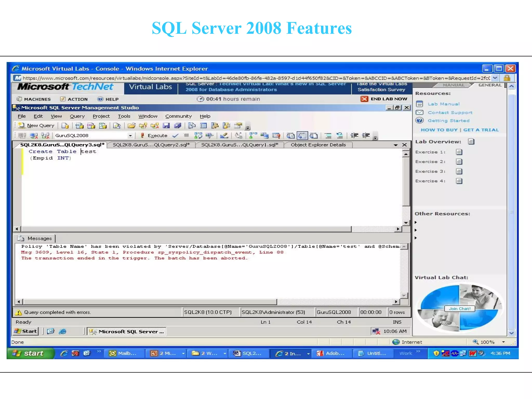Open the GuruSQL2008 database dropdown
The width and height of the screenshot is (532, 399).
tap(130, 136)
